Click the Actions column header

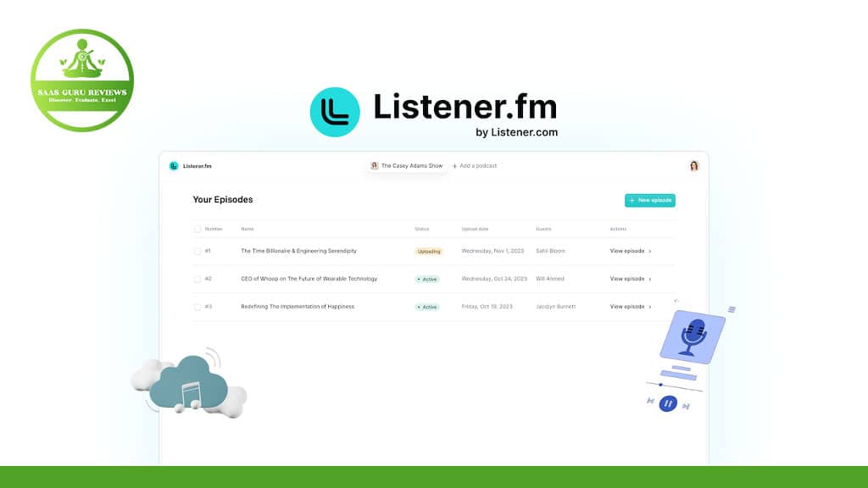618,229
